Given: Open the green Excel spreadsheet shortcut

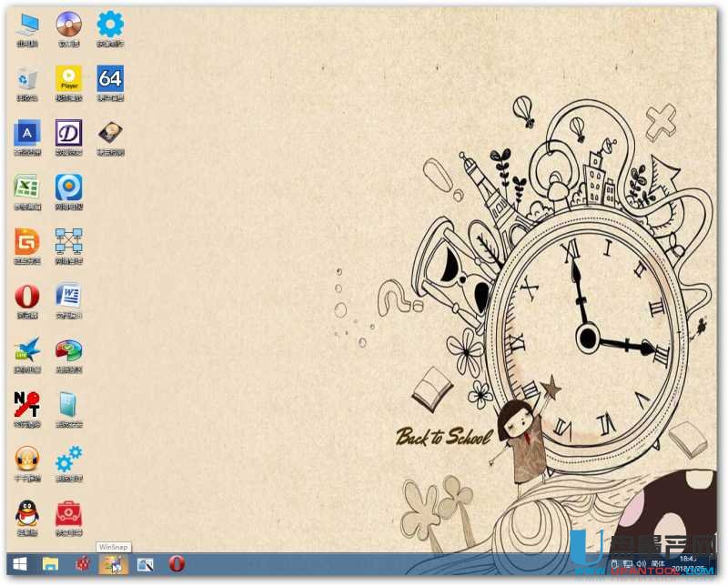Looking at the screenshot, I should coord(27,188).
